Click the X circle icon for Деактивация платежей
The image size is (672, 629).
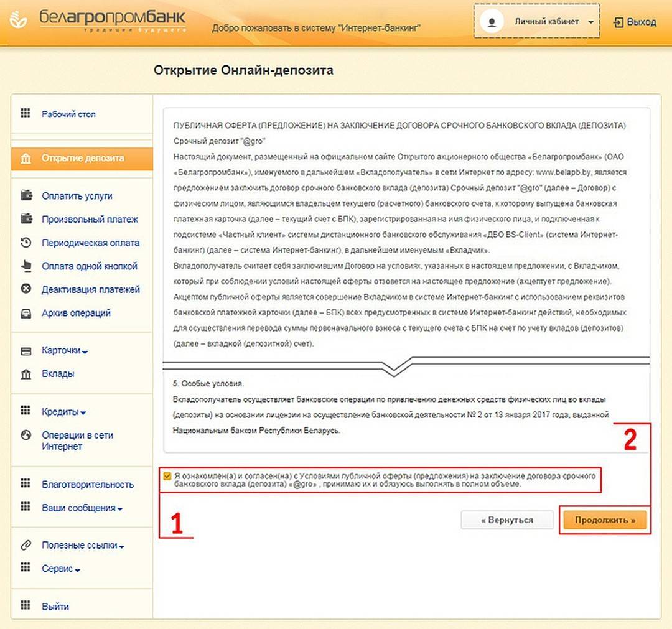[x=26, y=289]
